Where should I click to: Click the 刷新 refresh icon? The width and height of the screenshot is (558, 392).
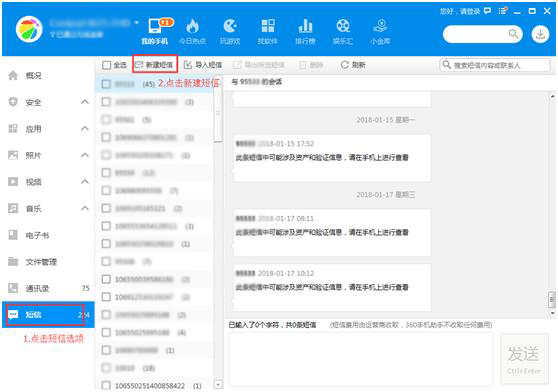[344, 65]
